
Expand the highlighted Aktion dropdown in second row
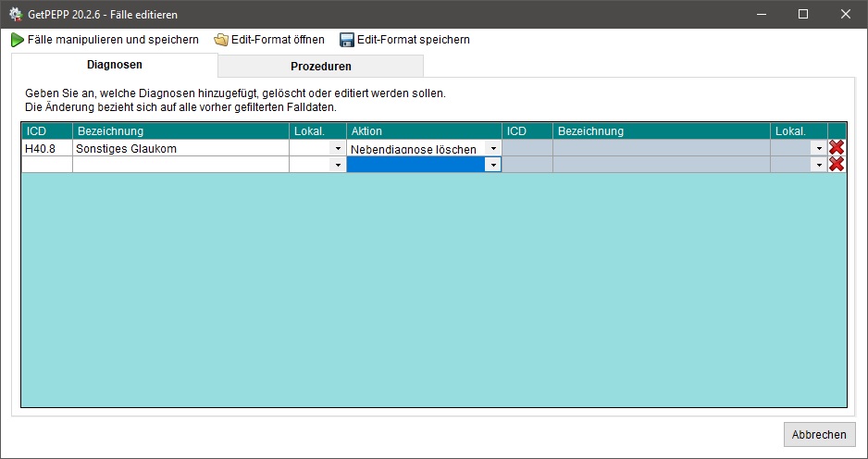(493, 164)
